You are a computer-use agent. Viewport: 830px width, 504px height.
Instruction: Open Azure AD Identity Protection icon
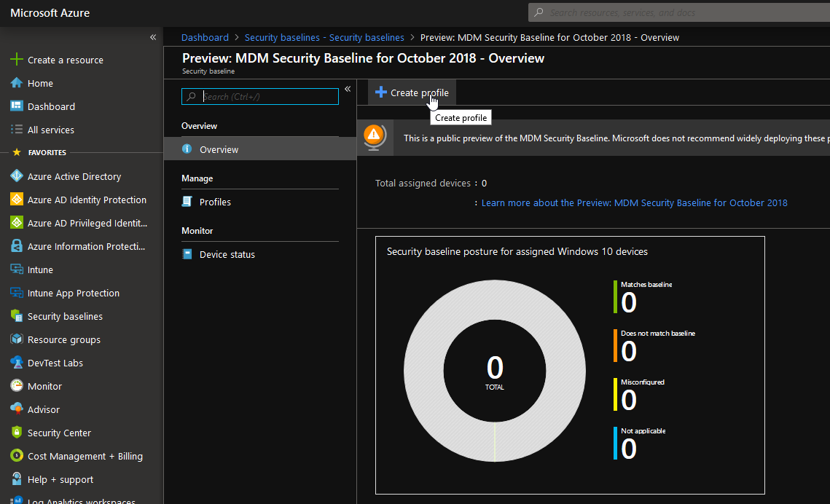click(16, 200)
